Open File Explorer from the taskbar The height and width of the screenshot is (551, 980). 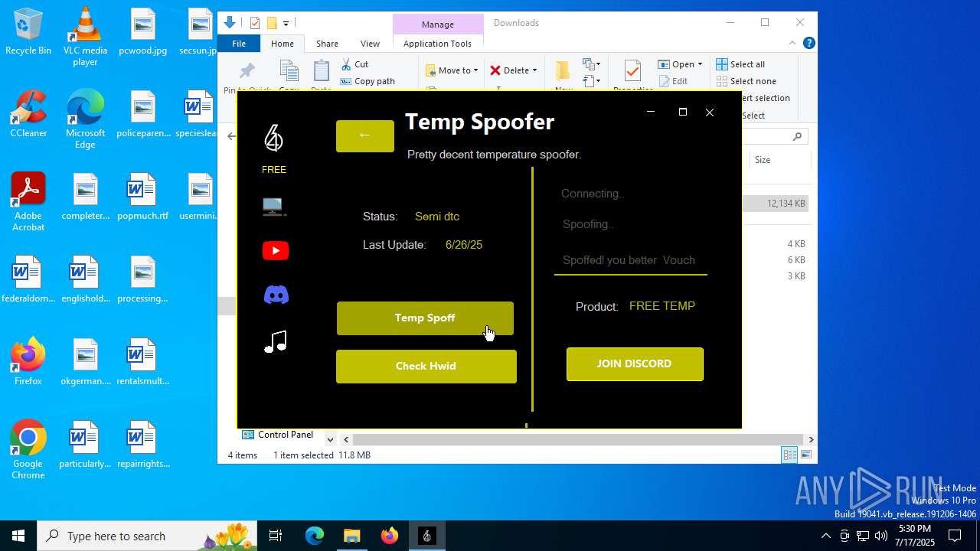[351, 536]
